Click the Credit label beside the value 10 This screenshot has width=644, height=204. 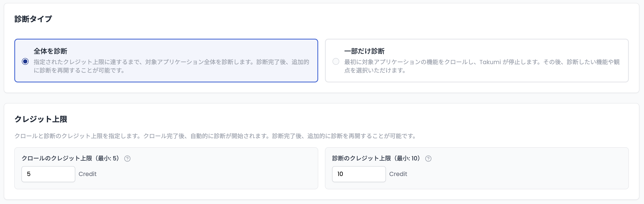pos(398,174)
